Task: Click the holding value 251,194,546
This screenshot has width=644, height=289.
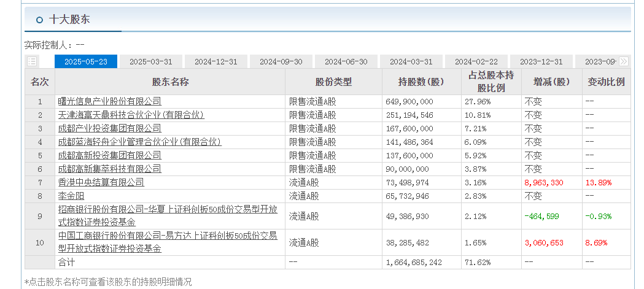Action: [x=409, y=115]
